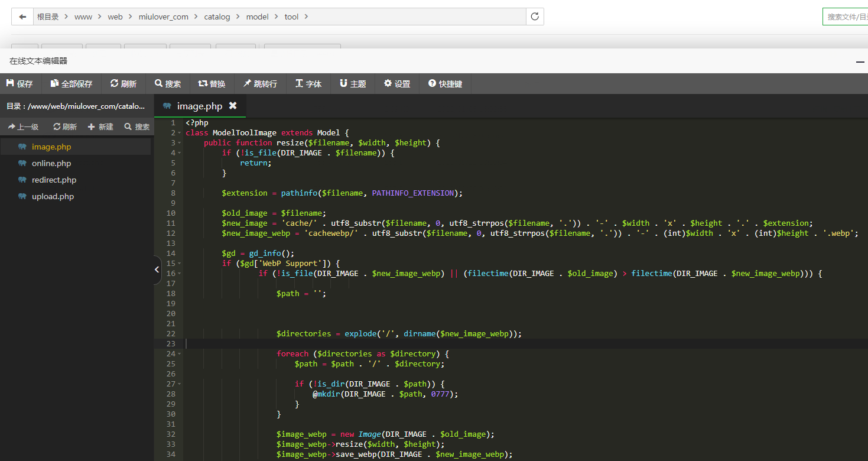Search the sidebar directory with 搜索

[x=137, y=126]
